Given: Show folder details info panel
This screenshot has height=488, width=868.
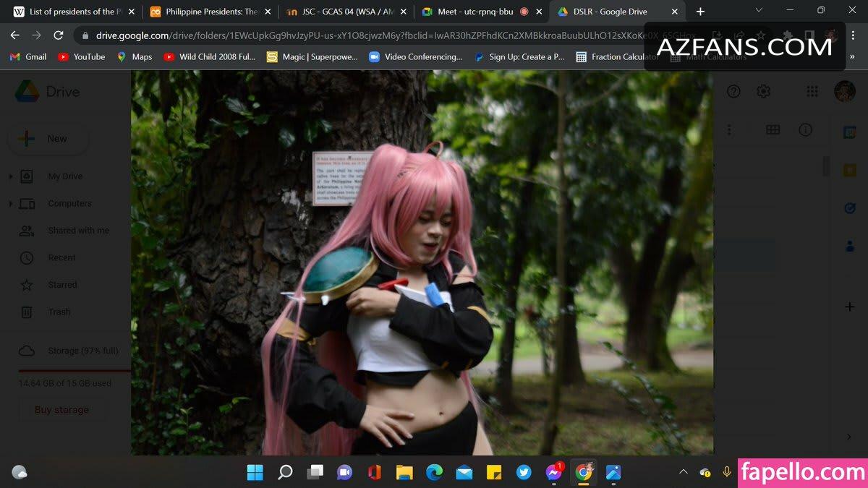Looking at the screenshot, I should [805, 129].
